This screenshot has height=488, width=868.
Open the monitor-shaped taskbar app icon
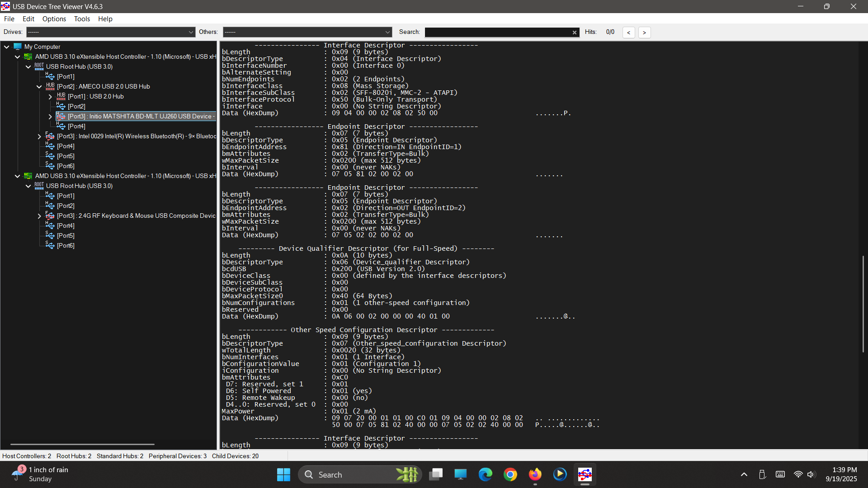(x=461, y=474)
